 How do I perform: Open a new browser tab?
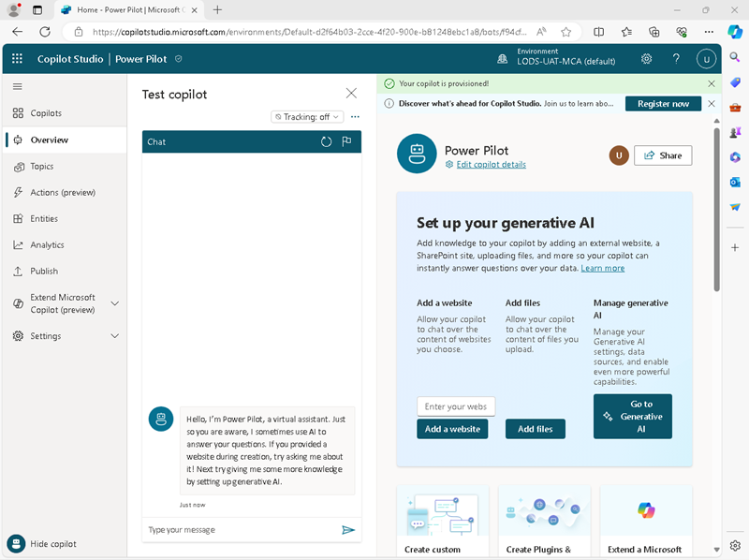point(217,9)
